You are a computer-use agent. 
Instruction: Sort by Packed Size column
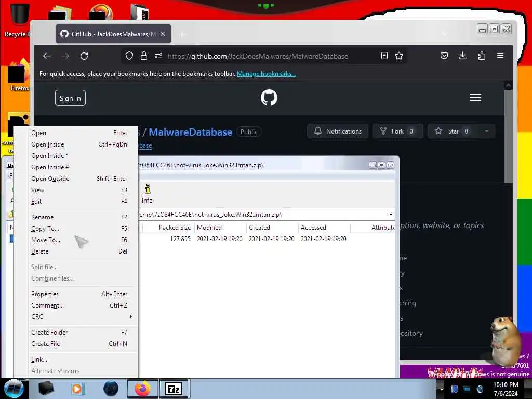click(x=168, y=228)
